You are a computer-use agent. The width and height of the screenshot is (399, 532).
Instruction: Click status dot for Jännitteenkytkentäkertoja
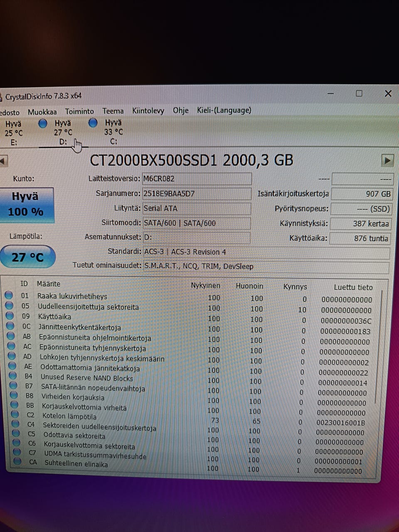click(10, 326)
